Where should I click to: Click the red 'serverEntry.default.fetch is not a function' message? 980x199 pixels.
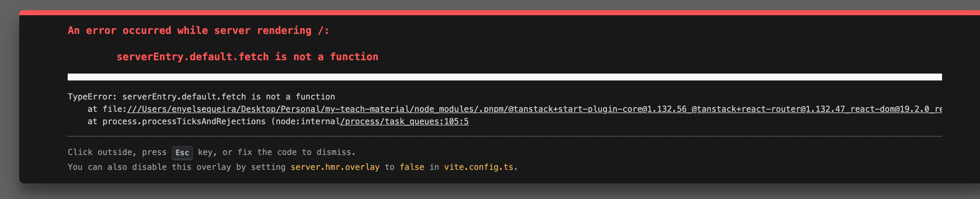[247, 57]
